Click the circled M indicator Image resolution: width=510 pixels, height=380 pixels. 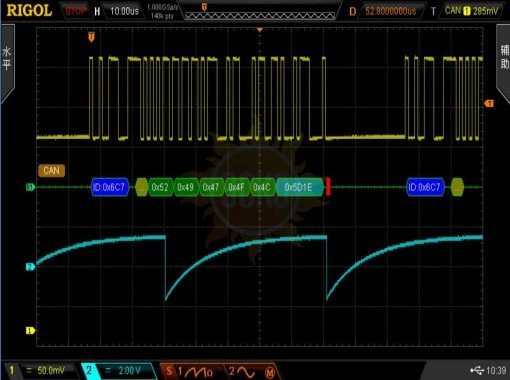(270, 372)
